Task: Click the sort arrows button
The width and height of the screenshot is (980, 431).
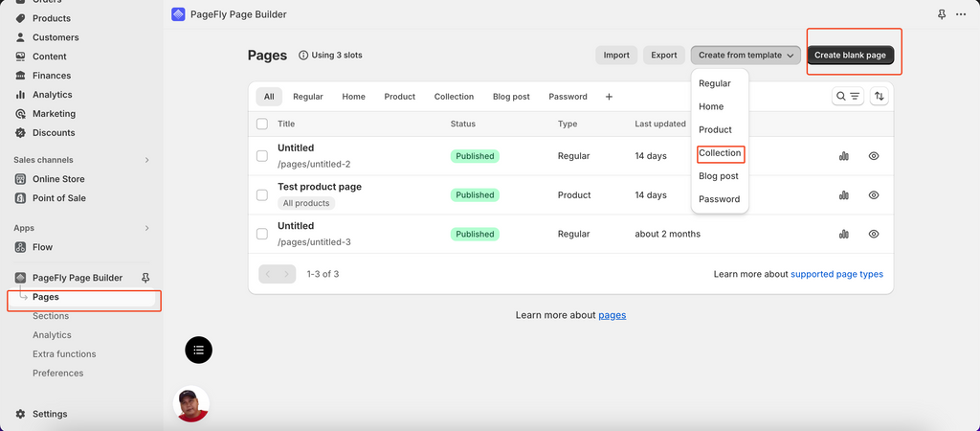Action: pyautogui.click(x=880, y=97)
